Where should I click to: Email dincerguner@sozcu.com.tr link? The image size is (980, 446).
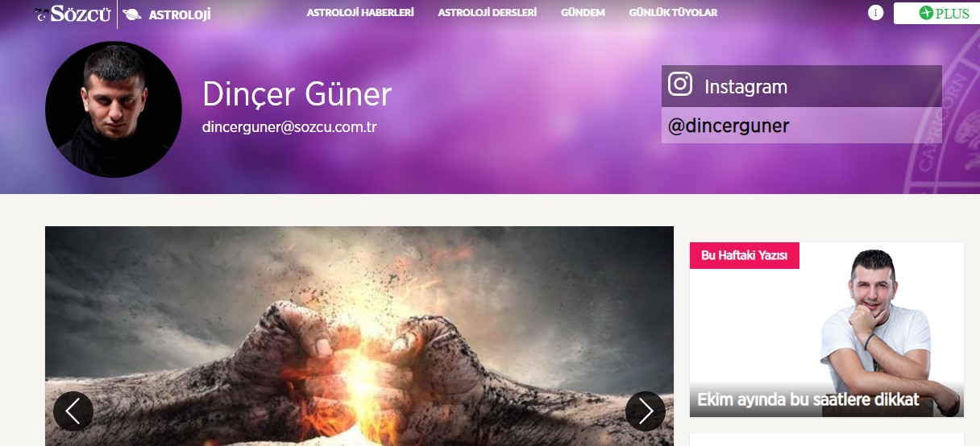tap(289, 127)
